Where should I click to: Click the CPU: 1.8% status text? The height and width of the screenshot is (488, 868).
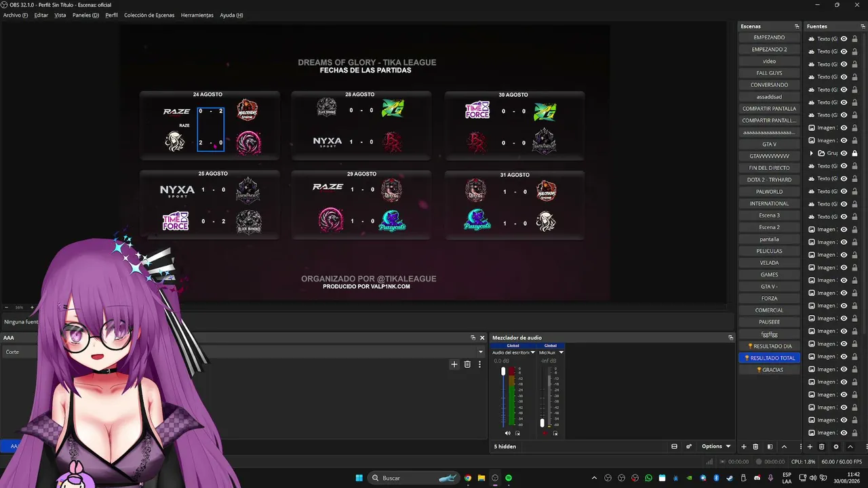[803, 462]
